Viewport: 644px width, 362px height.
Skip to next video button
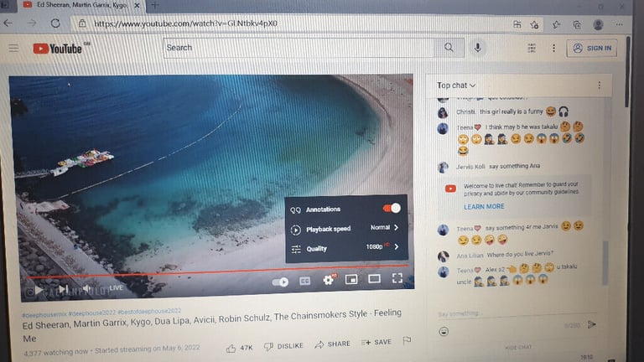63,290
